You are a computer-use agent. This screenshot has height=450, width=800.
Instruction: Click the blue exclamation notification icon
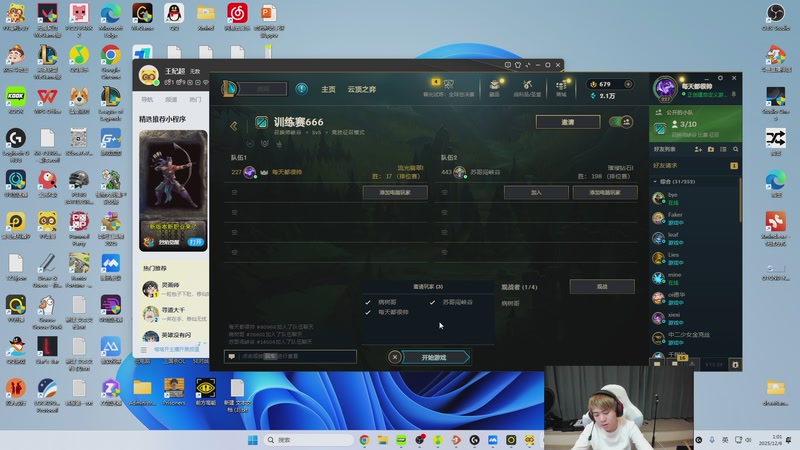[302, 89]
